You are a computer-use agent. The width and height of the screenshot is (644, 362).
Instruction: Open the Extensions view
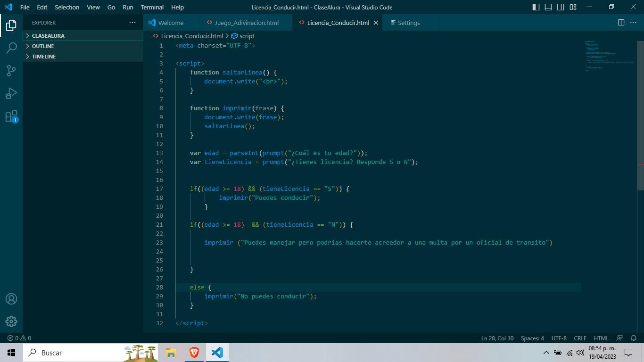click(11, 116)
